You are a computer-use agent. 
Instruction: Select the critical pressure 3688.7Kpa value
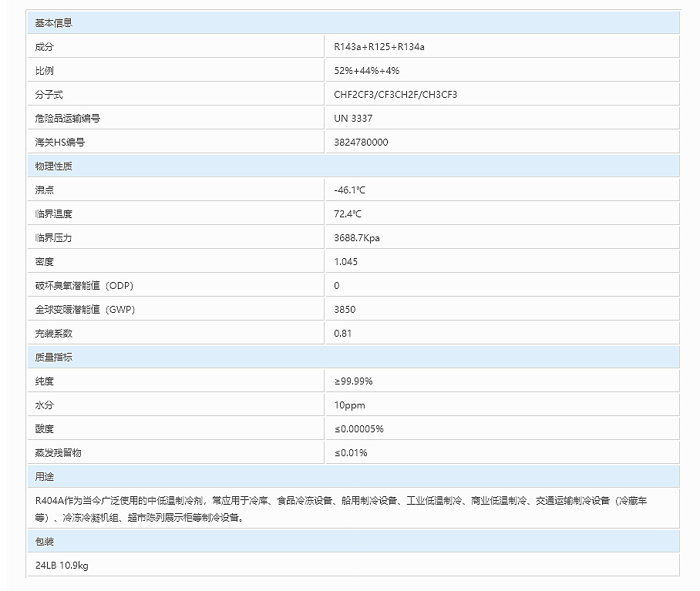click(x=357, y=238)
